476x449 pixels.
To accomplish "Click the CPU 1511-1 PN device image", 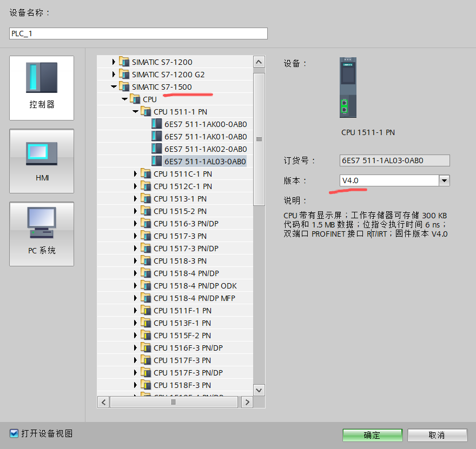I will tap(348, 88).
